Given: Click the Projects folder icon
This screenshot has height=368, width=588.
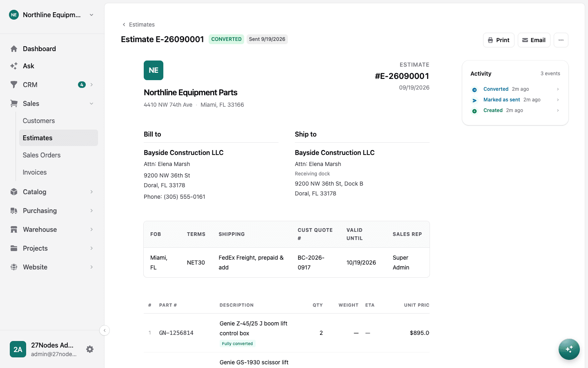Looking at the screenshot, I should pyautogui.click(x=14, y=248).
